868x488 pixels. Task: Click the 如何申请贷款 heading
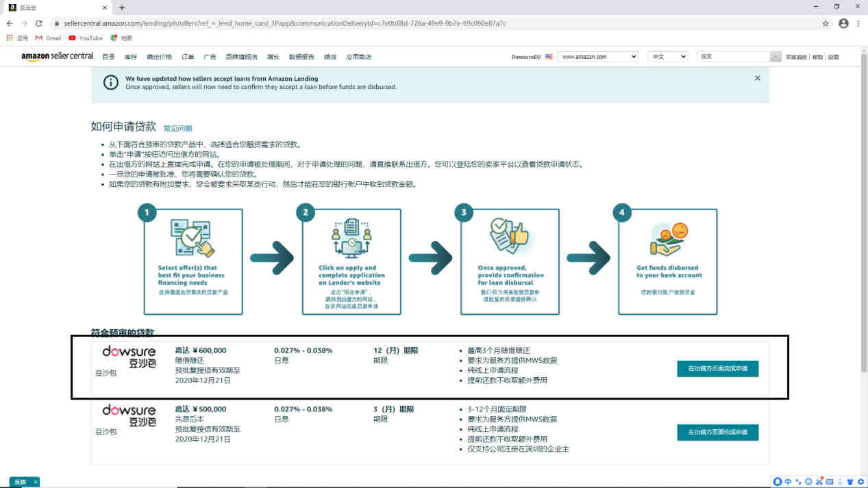coord(123,127)
